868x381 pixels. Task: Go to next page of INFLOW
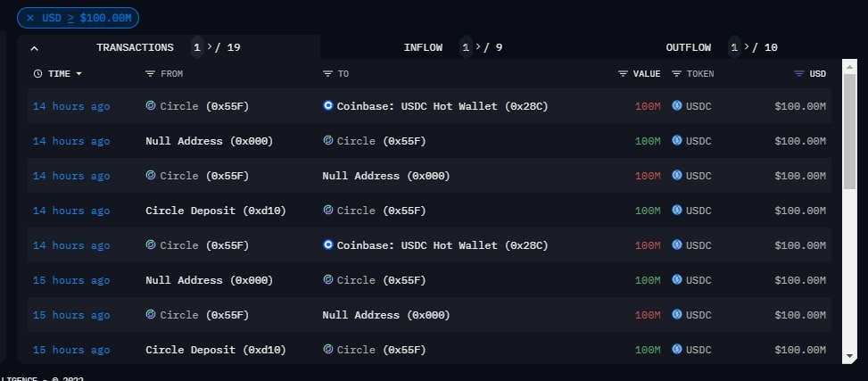[479, 47]
